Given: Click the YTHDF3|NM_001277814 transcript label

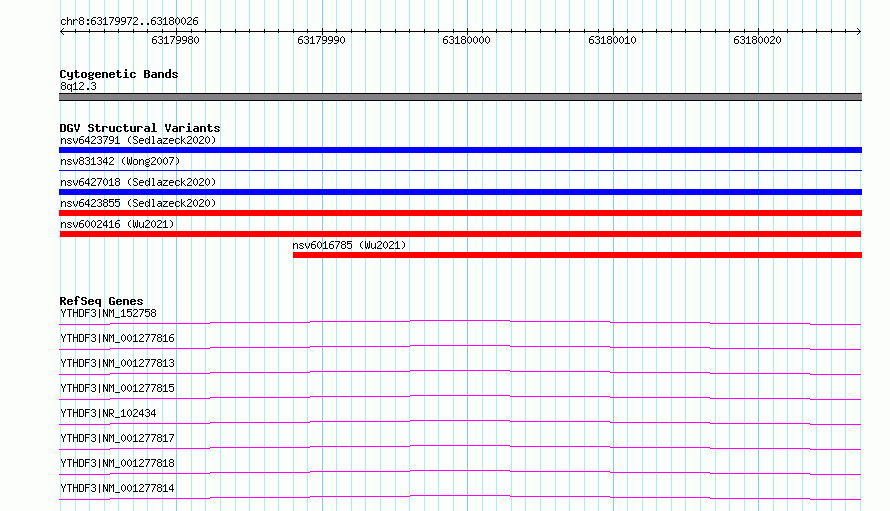Looking at the screenshot, I should pyautogui.click(x=117, y=488).
